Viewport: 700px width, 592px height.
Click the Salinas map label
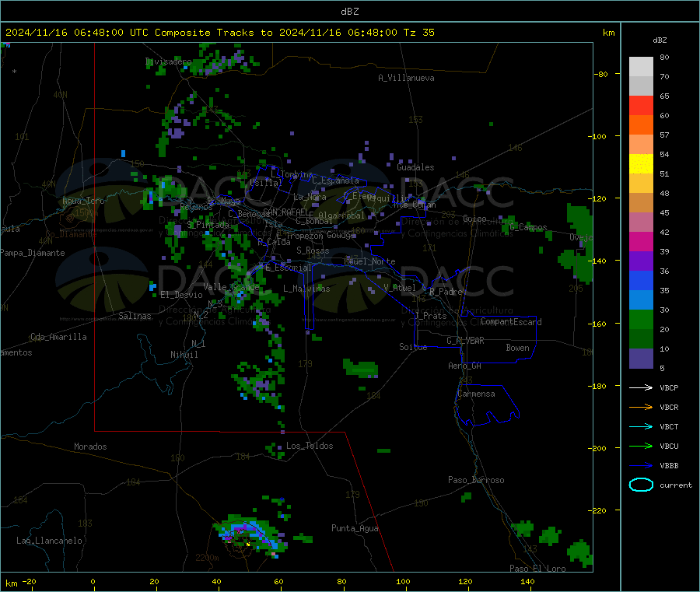click(135, 316)
